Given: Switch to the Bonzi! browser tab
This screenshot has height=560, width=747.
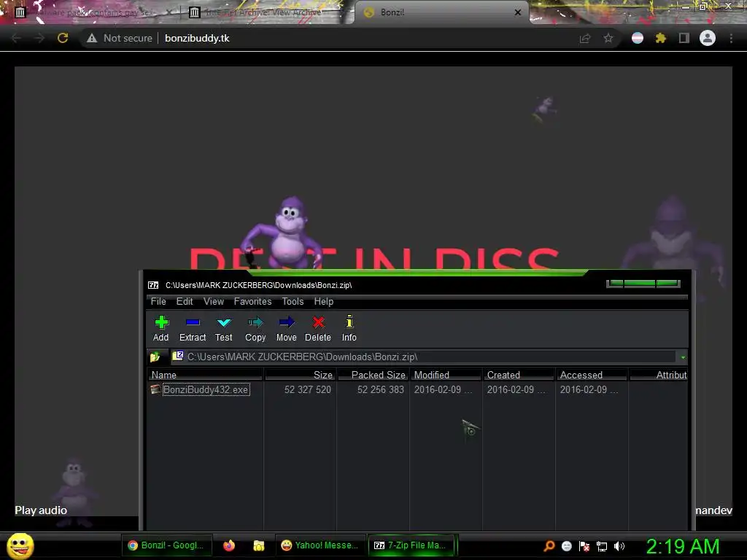Looking at the screenshot, I should pyautogui.click(x=443, y=12).
